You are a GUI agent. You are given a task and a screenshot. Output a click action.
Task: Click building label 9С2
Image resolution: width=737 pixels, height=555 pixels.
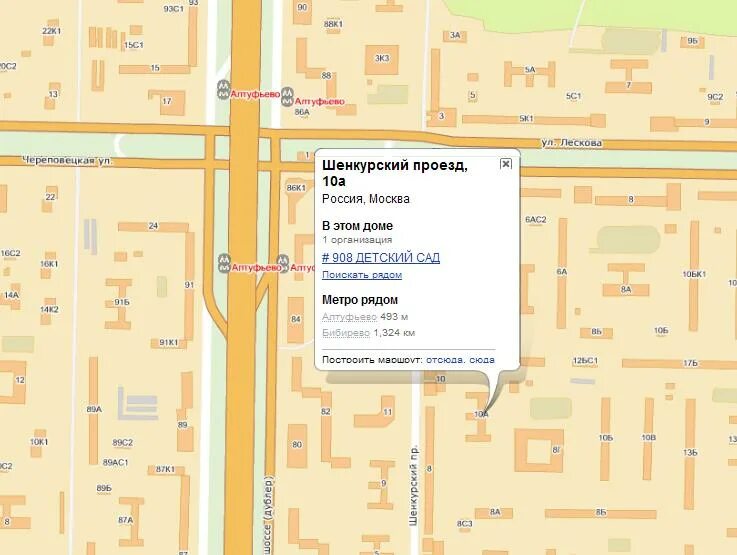coord(715,97)
